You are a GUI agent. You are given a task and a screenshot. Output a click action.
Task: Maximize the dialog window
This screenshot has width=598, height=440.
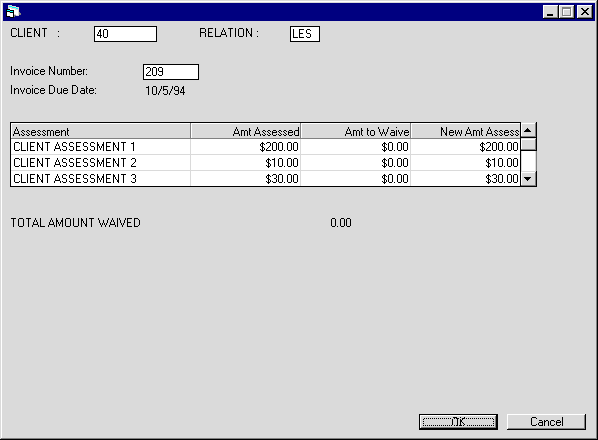click(x=567, y=12)
